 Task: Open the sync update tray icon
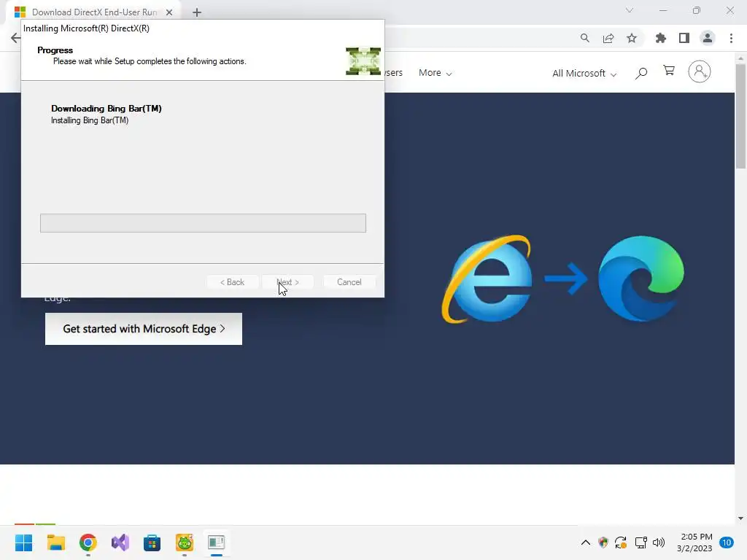point(621,542)
